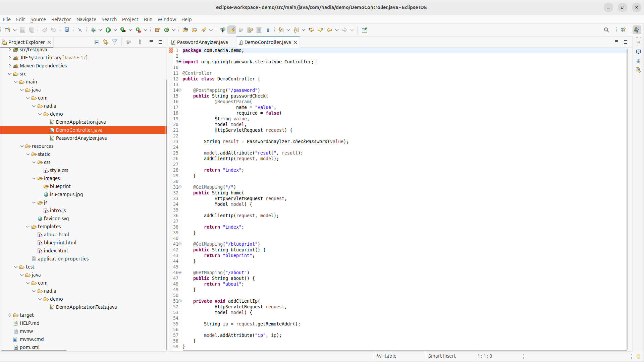Screen dimensions: 644x362
Task: Toggle fold marker at line 14
Action: point(180,90)
